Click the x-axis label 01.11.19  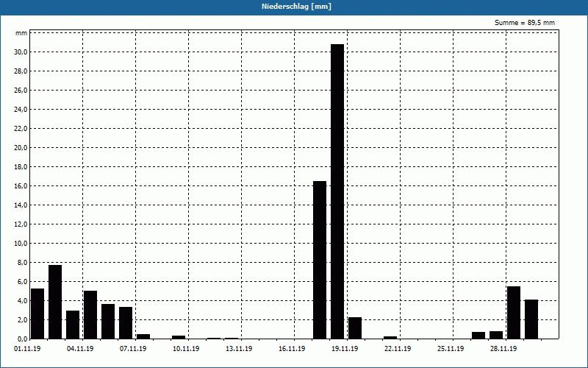pyautogui.click(x=27, y=348)
